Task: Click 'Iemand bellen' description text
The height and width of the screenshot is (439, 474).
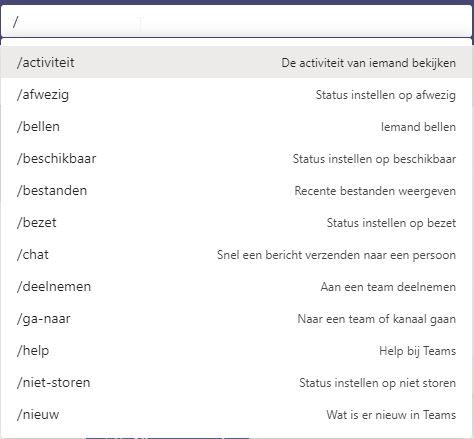Action: pyautogui.click(x=418, y=127)
